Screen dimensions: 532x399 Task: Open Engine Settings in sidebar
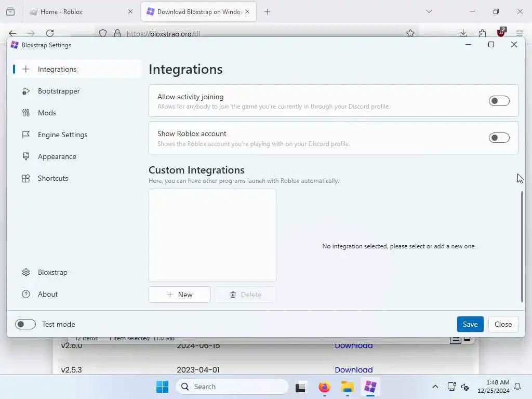point(77,135)
